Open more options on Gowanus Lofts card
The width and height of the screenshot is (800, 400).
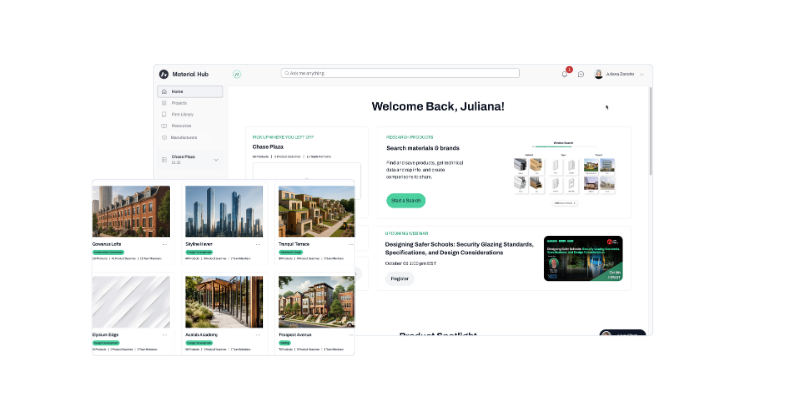point(165,244)
